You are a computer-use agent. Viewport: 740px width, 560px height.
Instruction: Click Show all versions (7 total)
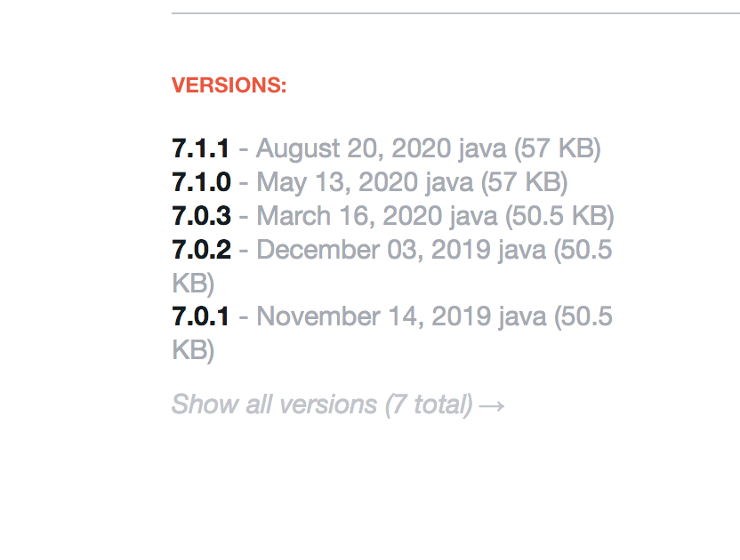(x=322, y=404)
